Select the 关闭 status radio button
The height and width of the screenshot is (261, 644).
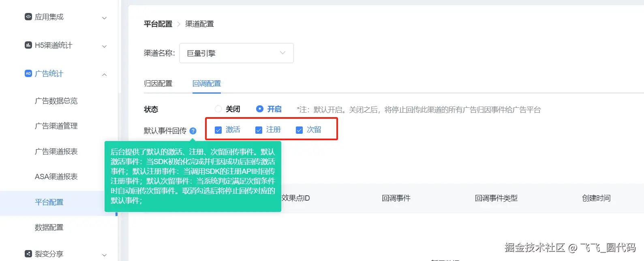[x=218, y=109]
